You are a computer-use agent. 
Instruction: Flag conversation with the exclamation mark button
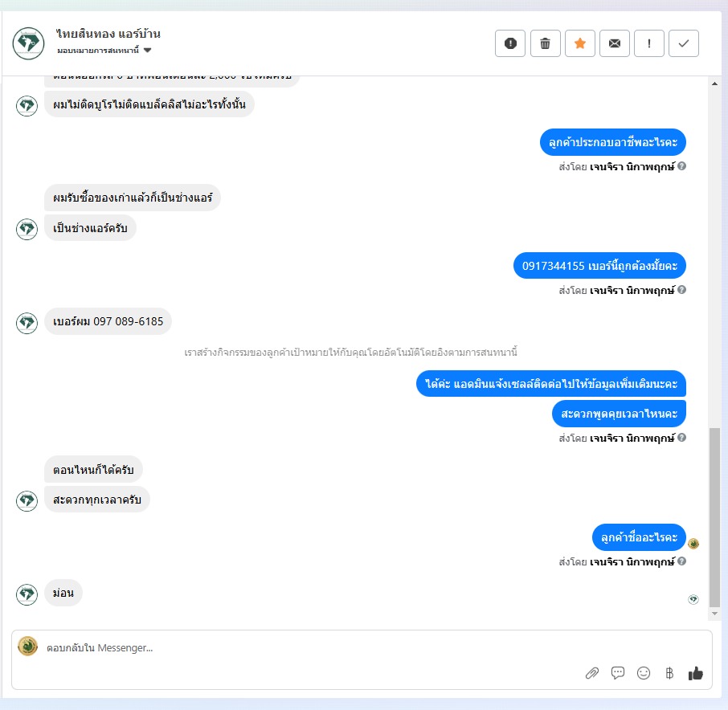click(649, 43)
